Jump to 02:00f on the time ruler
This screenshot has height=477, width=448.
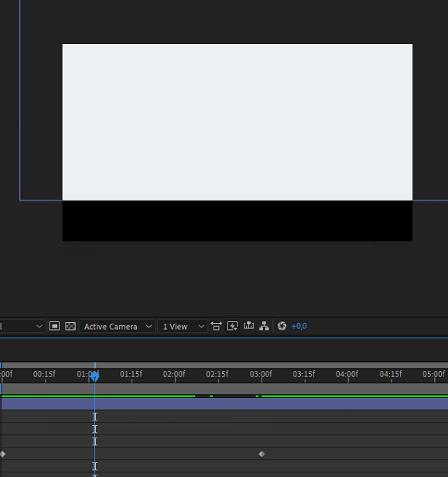(x=174, y=374)
